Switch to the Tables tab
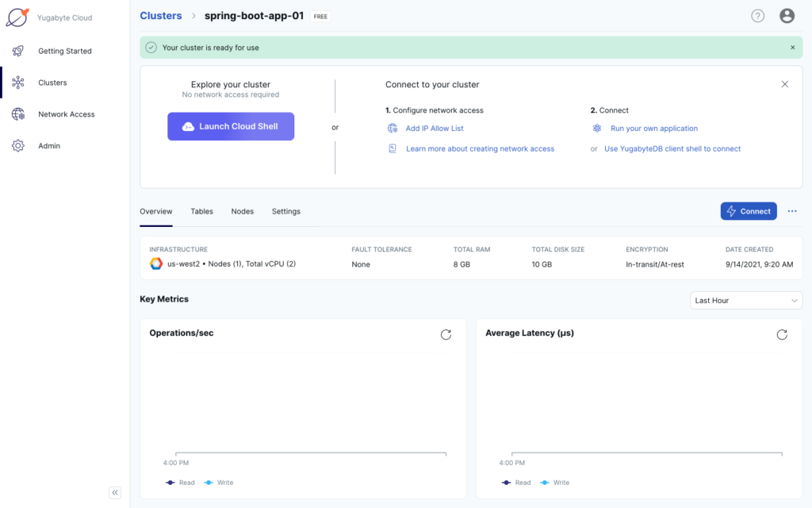The width and height of the screenshot is (812, 508). tap(201, 211)
